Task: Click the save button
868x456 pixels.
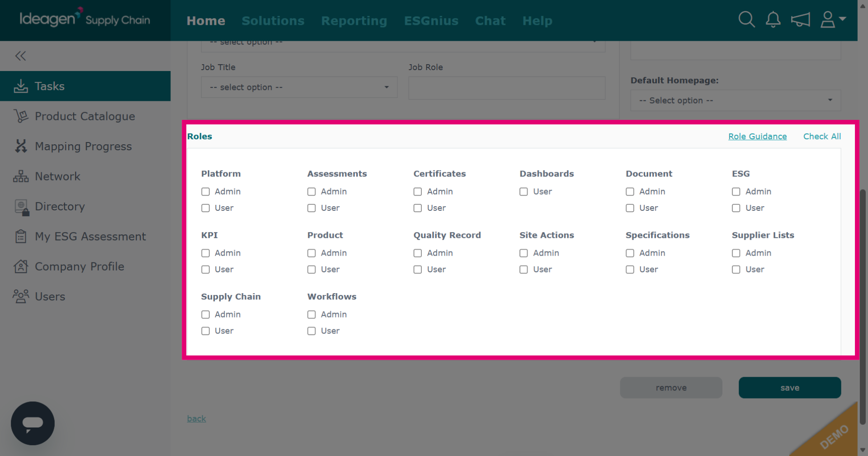Action: pyautogui.click(x=790, y=388)
